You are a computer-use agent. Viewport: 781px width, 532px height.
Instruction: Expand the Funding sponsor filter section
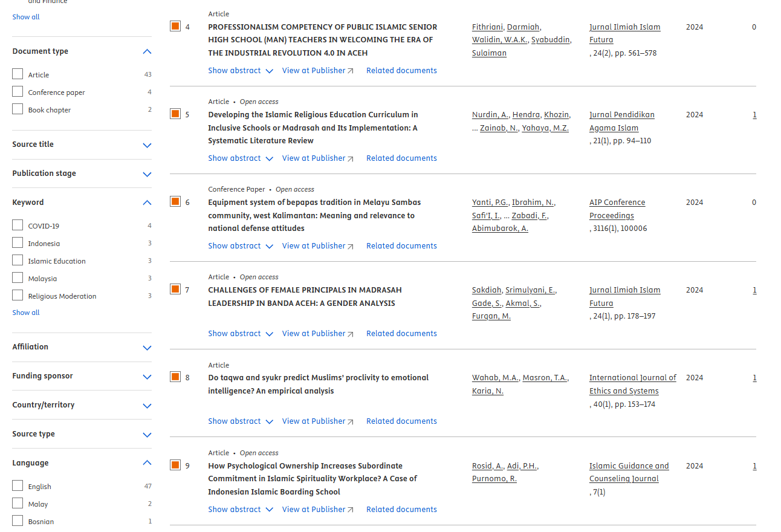pos(147,377)
